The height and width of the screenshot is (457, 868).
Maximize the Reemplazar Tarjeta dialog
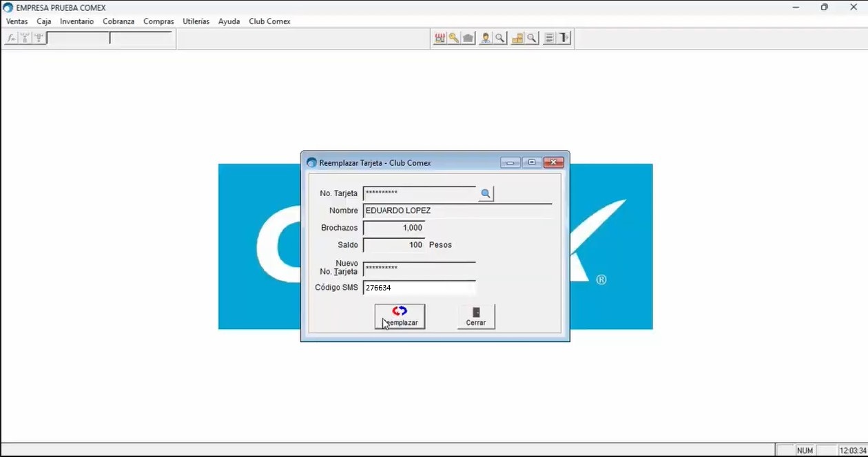(x=532, y=163)
